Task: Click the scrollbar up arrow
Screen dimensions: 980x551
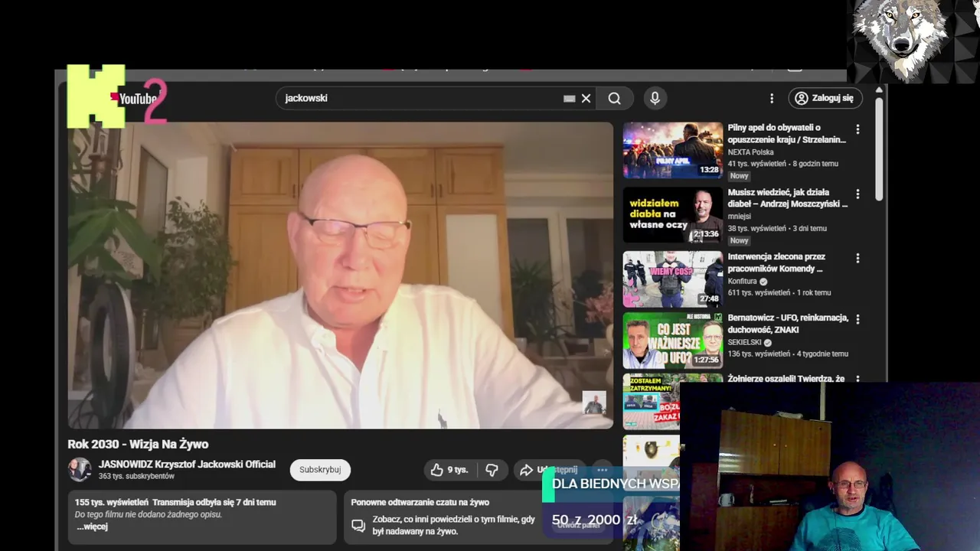Action: point(879,90)
